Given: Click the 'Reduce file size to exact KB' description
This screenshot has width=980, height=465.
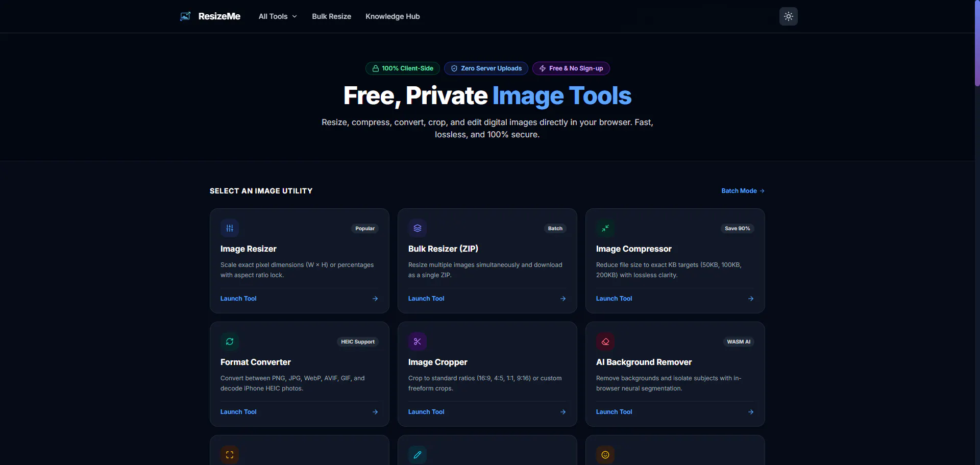Looking at the screenshot, I should [669, 270].
